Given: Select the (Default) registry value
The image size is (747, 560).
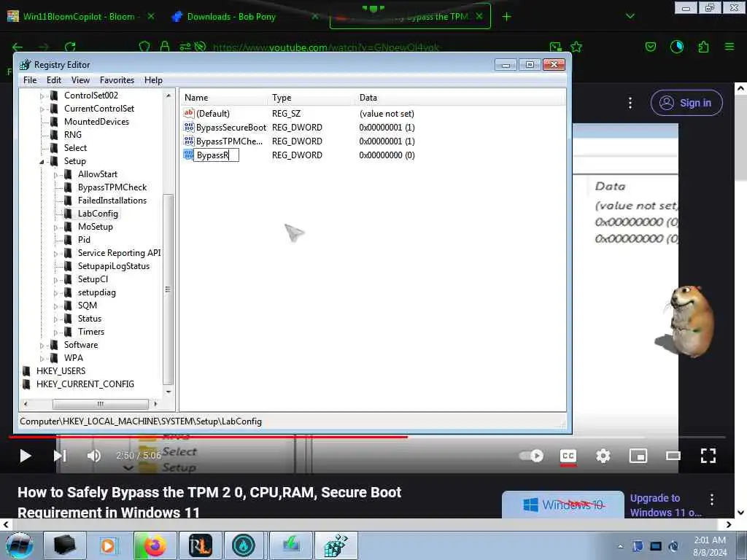Looking at the screenshot, I should [212, 113].
